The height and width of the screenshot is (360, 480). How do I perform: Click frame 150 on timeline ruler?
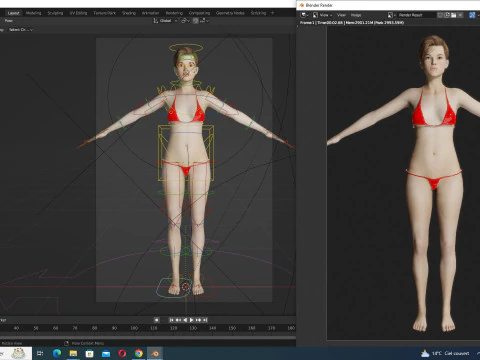pos(232,328)
